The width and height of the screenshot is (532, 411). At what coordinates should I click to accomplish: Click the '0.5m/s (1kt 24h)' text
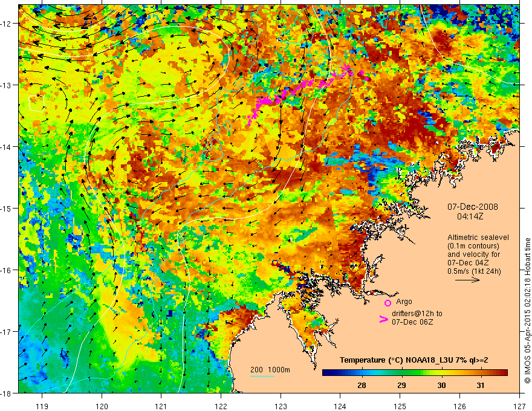[x=474, y=271]
